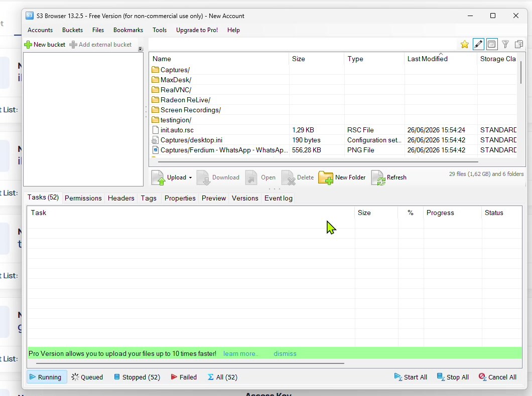532x396 pixels.
Task: Open the Accounts menu
Action: click(x=40, y=30)
